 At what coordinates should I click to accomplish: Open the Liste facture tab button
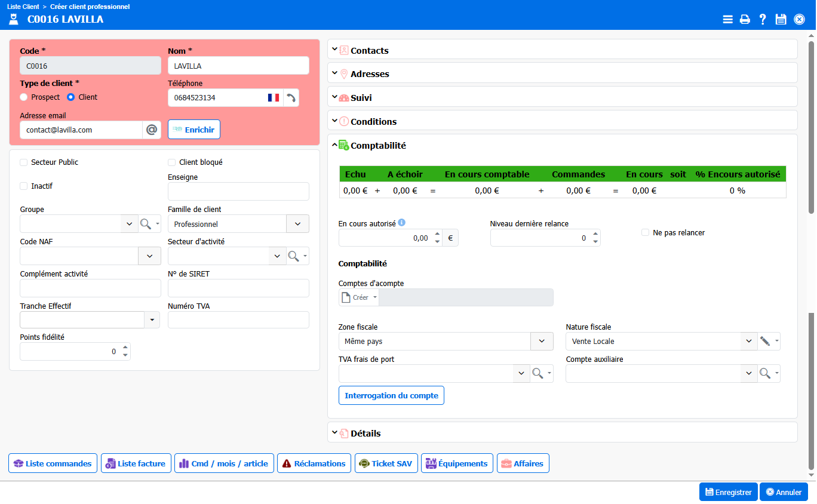point(136,463)
